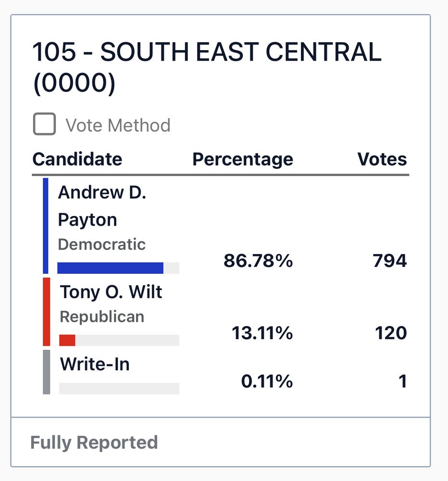Enable the Vote Method checkbox
The height and width of the screenshot is (481, 448).
click(x=44, y=125)
